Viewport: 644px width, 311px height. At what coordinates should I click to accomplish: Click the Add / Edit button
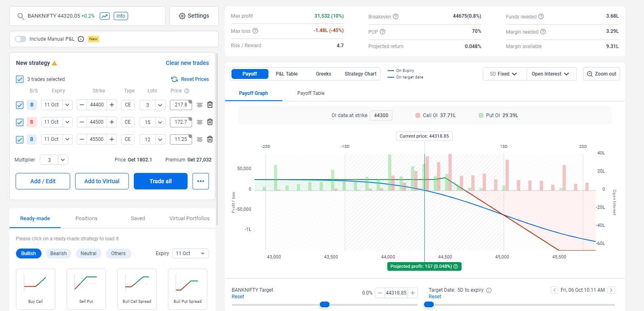(43, 181)
